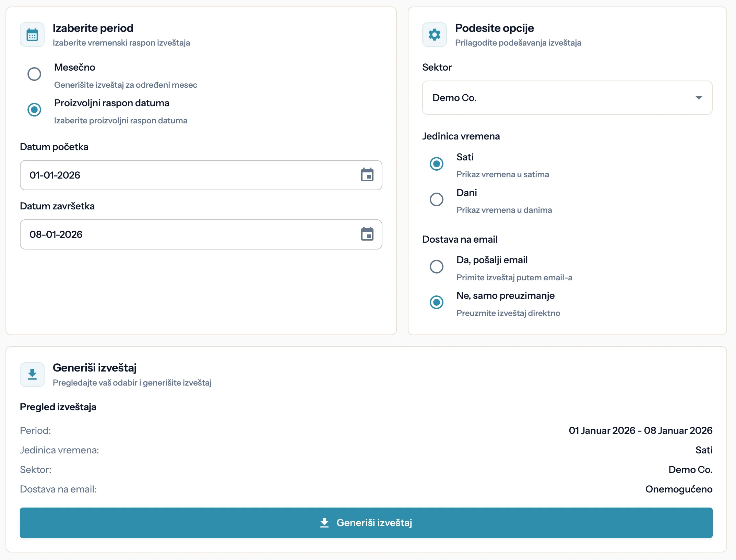Choose Sati as time unit
This screenshot has width=736, height=560.
[436, 164]
